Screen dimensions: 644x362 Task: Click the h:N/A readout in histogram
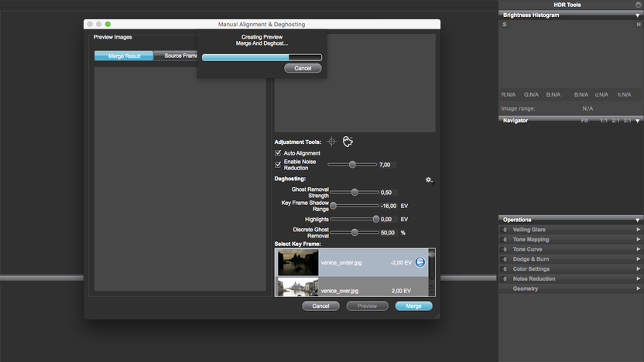[624, 95]
